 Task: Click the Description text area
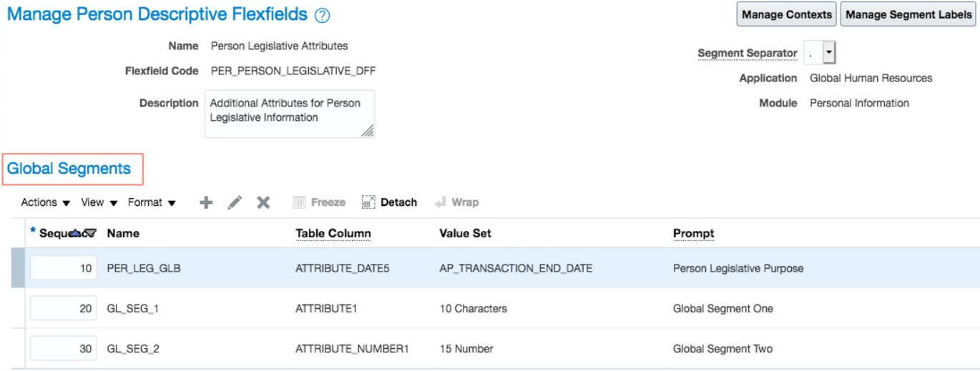[x=289, y=113]
